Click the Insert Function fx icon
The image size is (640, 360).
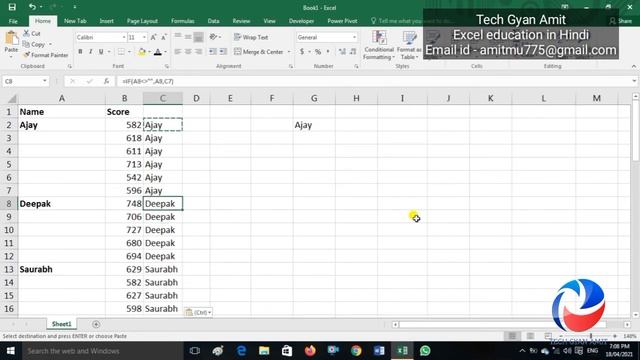[x=107, y=81]
